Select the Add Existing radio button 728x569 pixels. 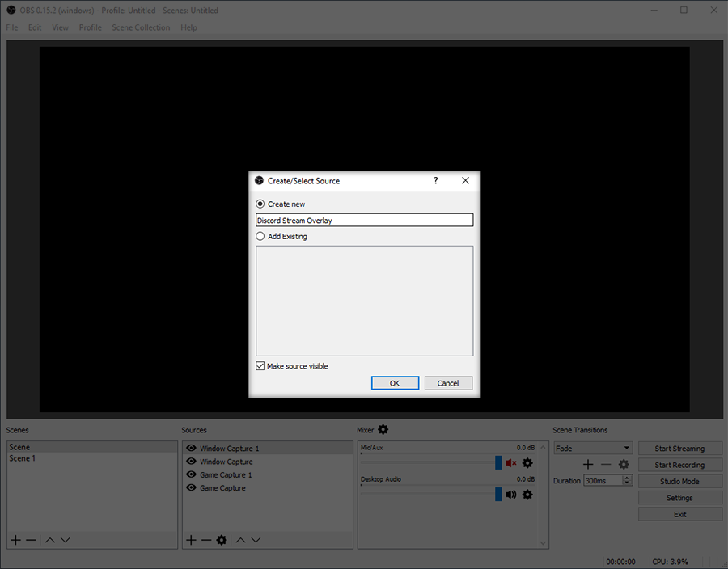click(x=260, y=237)
